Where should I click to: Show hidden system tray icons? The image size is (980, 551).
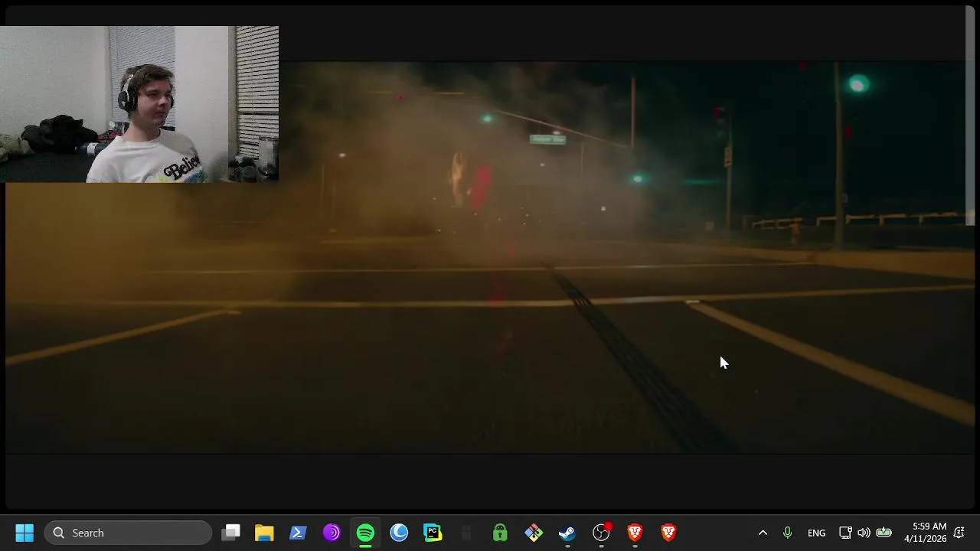click(763, 533)
